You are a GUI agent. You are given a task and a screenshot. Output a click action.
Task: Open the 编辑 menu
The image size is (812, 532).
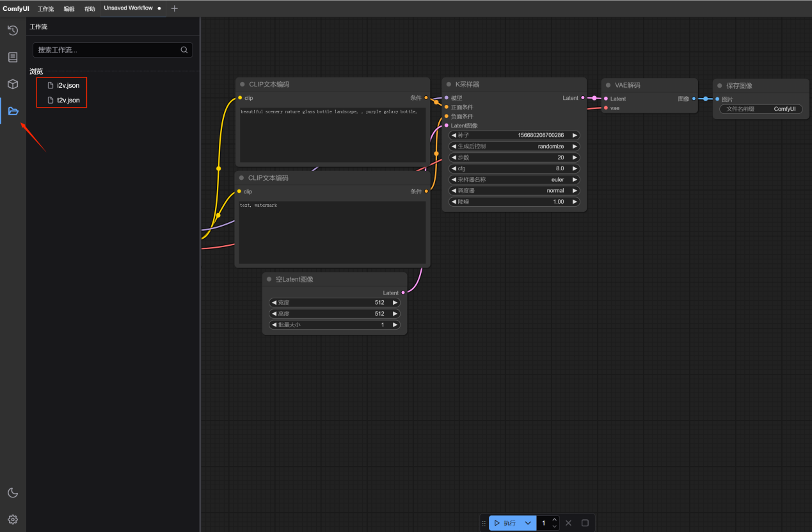[x=69, y=9]
